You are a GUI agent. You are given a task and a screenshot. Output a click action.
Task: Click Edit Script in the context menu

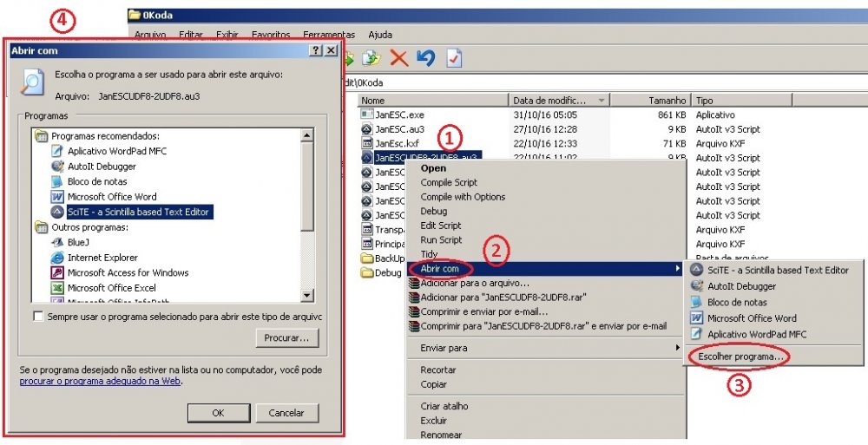441,226
